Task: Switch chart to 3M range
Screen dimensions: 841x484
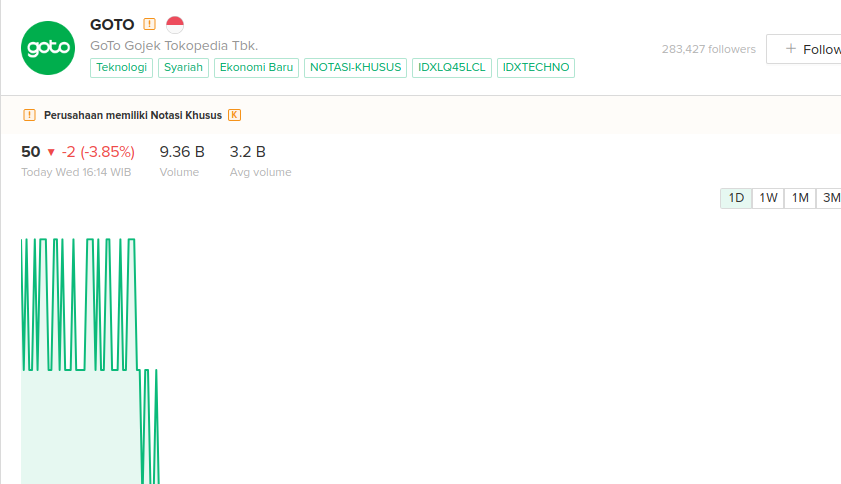Action: pyautogui.click(x=829, y=198)
